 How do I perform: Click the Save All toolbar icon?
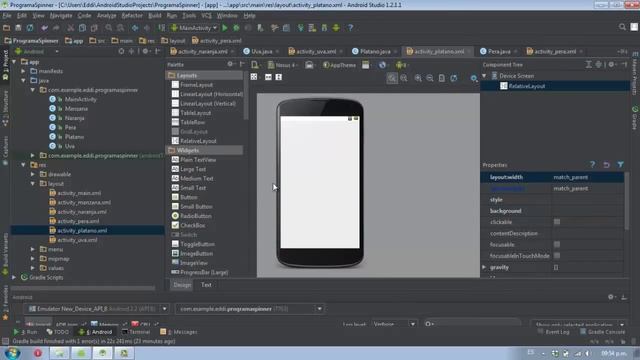click(18, 28)
